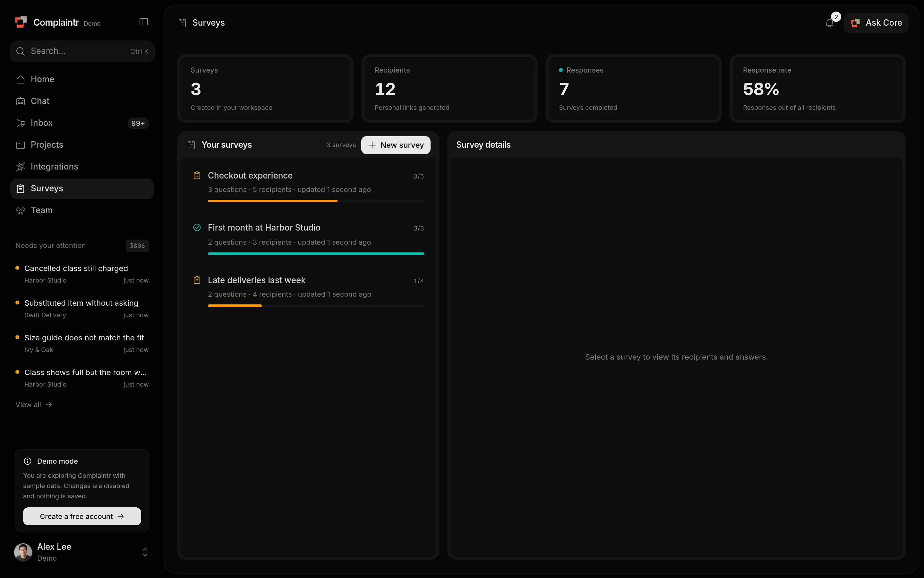Screen dimensions: 924x578
Task: Click the New survey button
Action: point(396,145)
